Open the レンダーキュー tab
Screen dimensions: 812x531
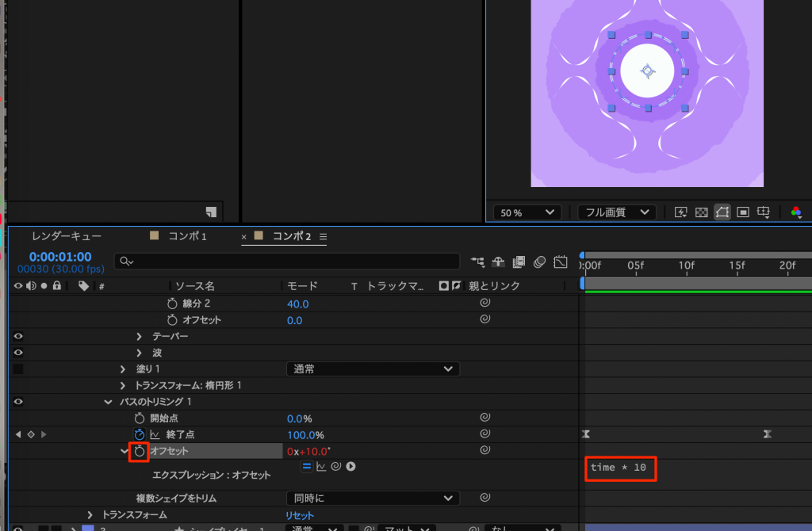click(67, 236)
